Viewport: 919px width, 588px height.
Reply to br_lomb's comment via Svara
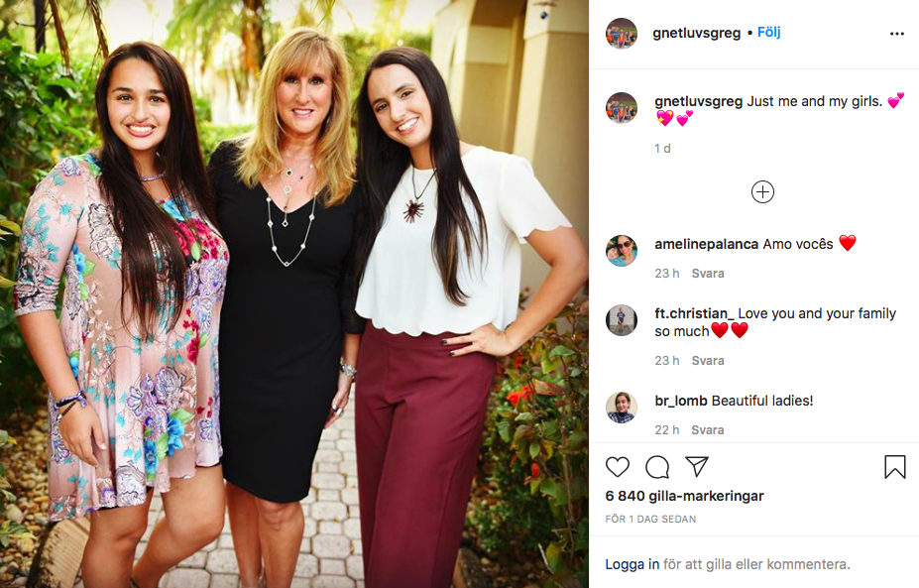(x=708, y=429)
